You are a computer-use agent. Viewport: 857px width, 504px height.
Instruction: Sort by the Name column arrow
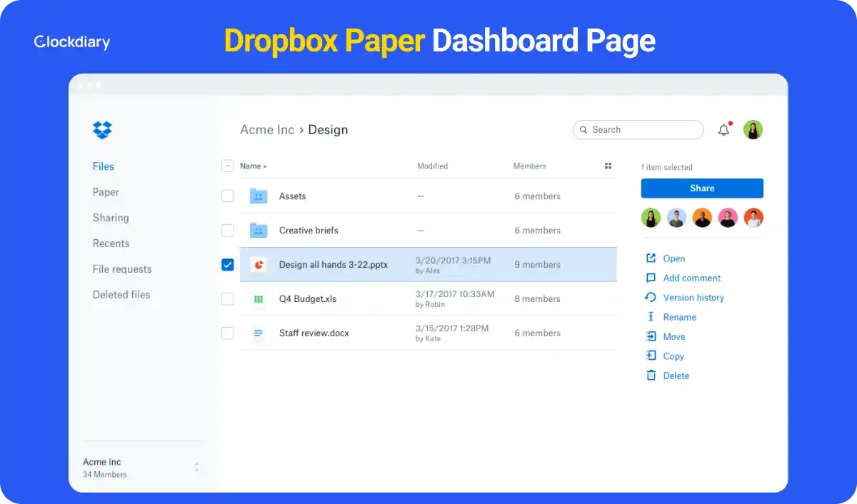pyautogui.click(x=265, y=167)
